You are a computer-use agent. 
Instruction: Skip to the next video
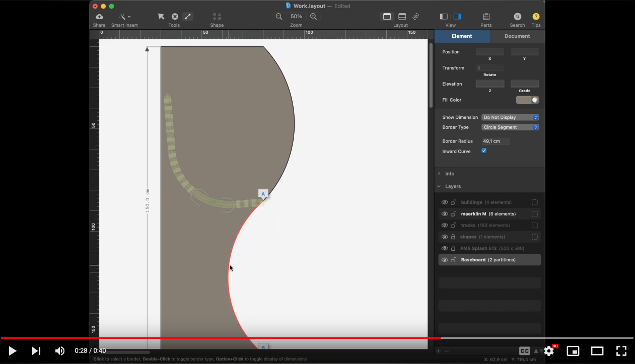(36, 351)
